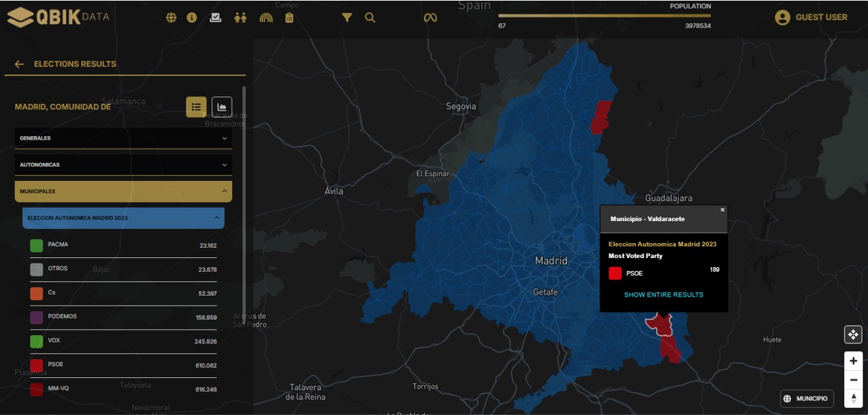Image resolution: width=868 pixels, height=415 pixels.
Task: Open the globe map icon in top toolbar
Action: tap(171, 18)
